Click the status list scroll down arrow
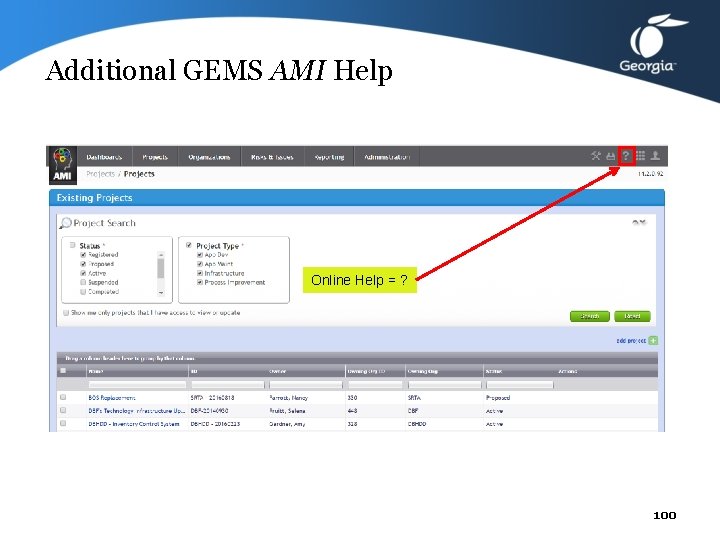The image size is (720, 540). [161, 292]
